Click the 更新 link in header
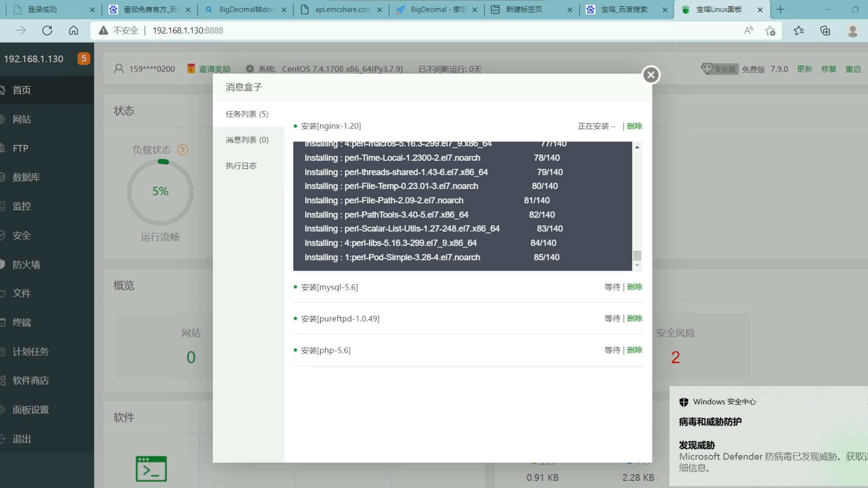868x488 pixels. pyautogui.click(x=804, y=69)
